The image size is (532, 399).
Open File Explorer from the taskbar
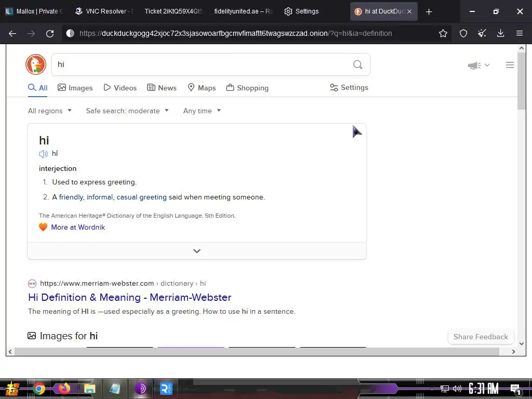(89, 389)
